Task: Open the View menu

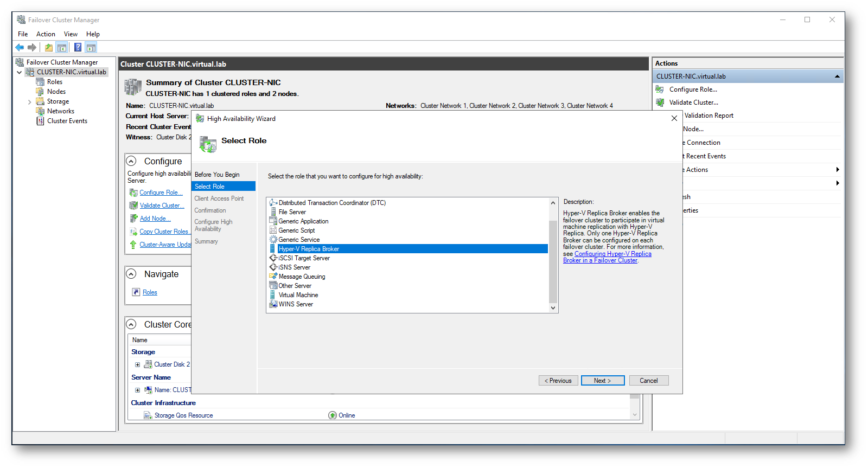Action: tap(71, 34)
